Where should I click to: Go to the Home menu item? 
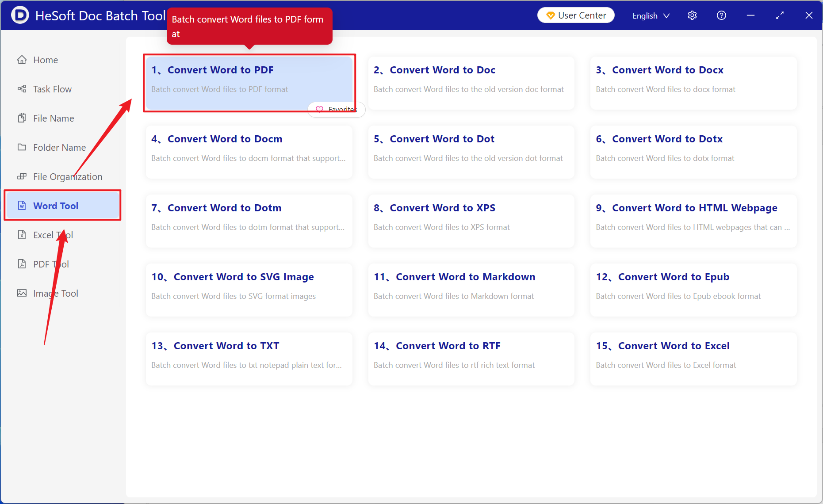[62, 60]
